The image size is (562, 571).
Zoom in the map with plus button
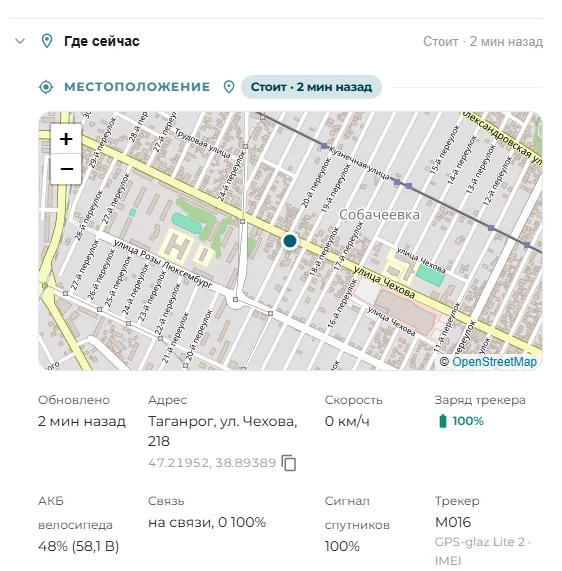66,139
